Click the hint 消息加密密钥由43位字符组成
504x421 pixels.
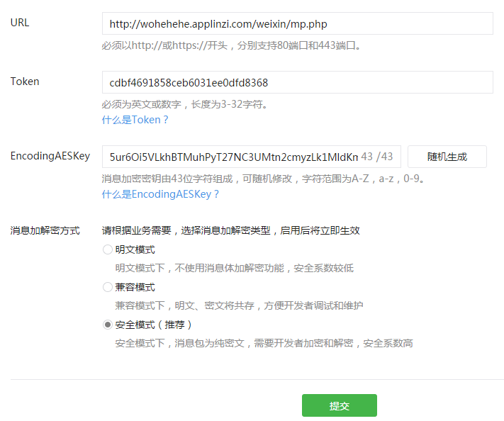264,179
